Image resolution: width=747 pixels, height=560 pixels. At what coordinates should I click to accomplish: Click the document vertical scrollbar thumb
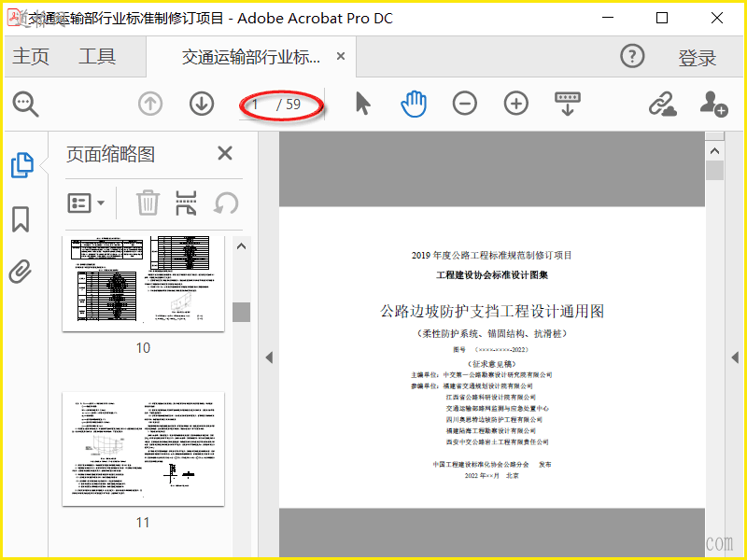point(714,171)
